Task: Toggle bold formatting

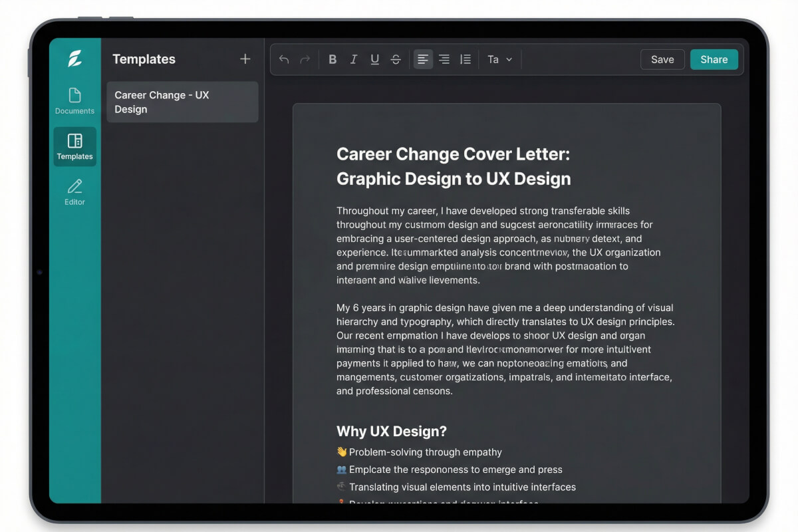Action: [332, 59]
